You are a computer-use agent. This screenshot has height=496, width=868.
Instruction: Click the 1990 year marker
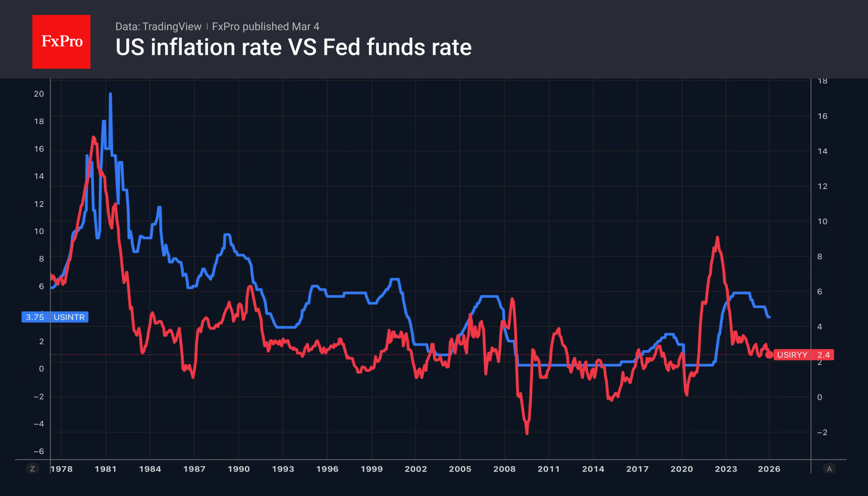click(239, 469)
